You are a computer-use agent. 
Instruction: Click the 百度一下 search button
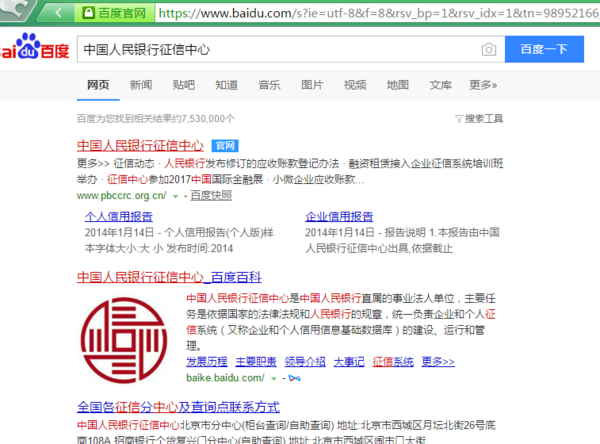coord(544,49)
